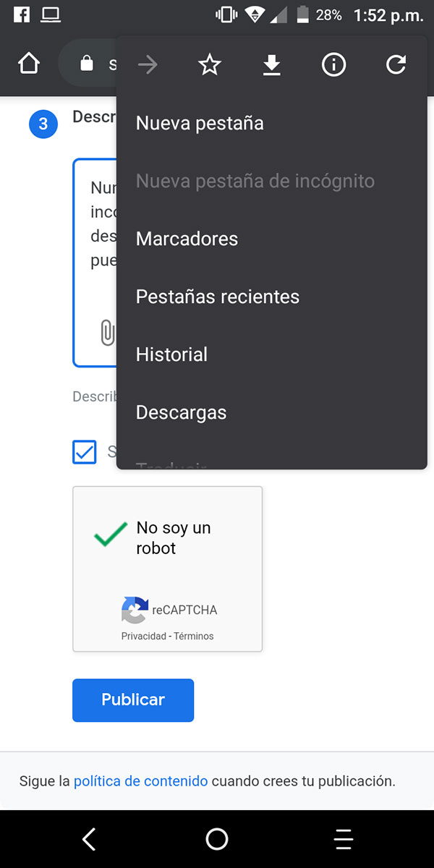Image resolution: width=434 pixels, height=868 pixels.
Task: Tap the browser home icon
Action: (x=28, y=64)
